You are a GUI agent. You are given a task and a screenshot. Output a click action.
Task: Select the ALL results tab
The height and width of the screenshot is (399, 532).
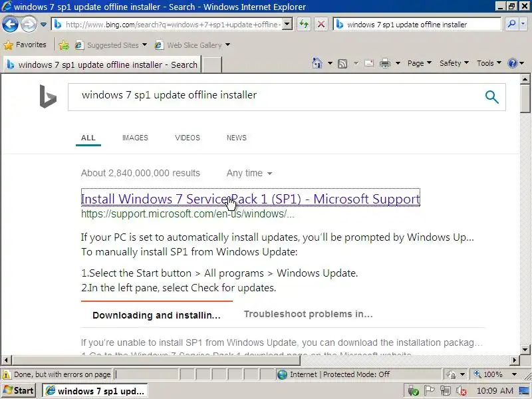[x=88, y=138]
